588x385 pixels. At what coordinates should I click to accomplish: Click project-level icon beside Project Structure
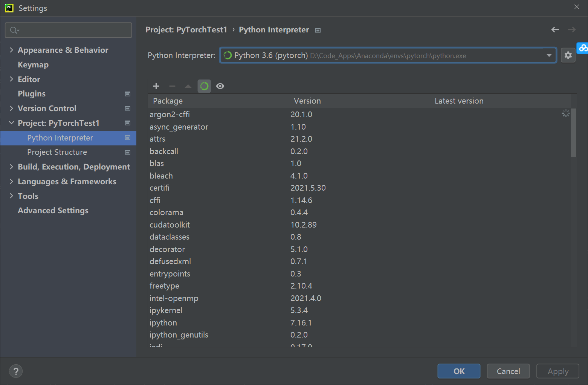[128, 153]
